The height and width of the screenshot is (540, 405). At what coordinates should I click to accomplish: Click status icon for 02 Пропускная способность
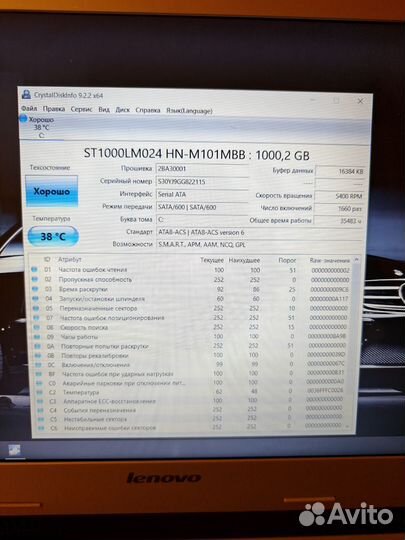(x=34, y=279)
